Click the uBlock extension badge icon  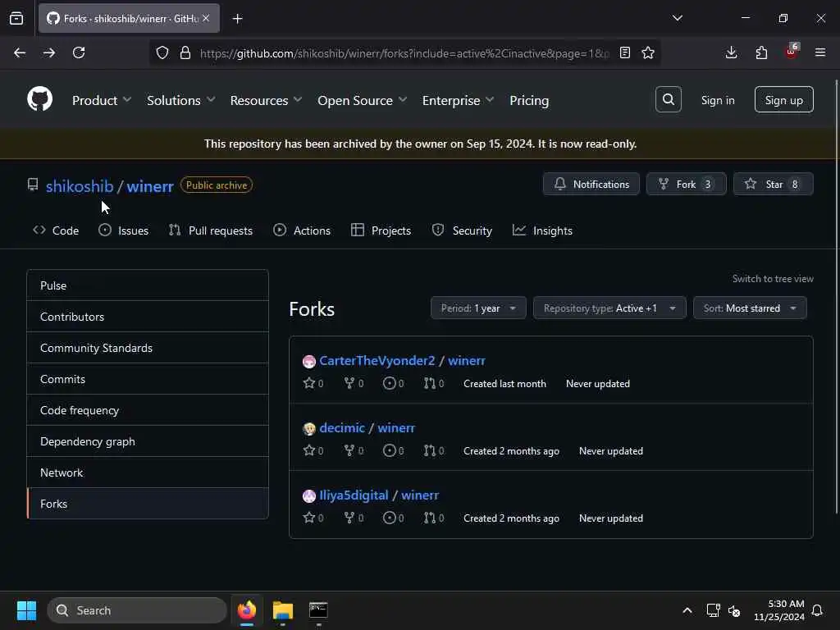coord(792,52)
